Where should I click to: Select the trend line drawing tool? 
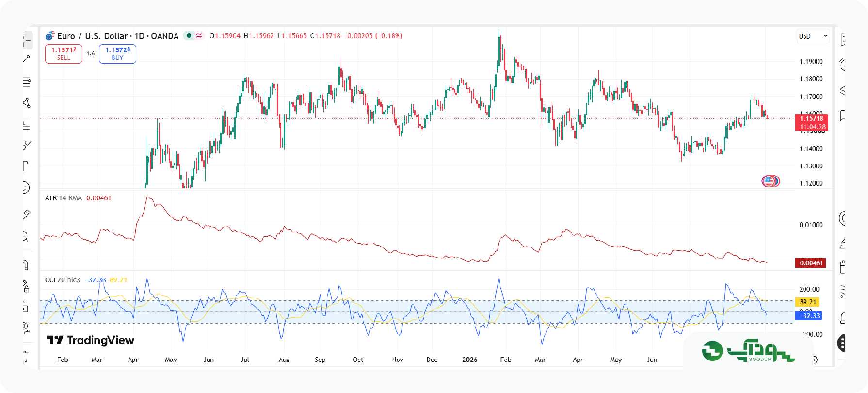click(x=27, y=59)
